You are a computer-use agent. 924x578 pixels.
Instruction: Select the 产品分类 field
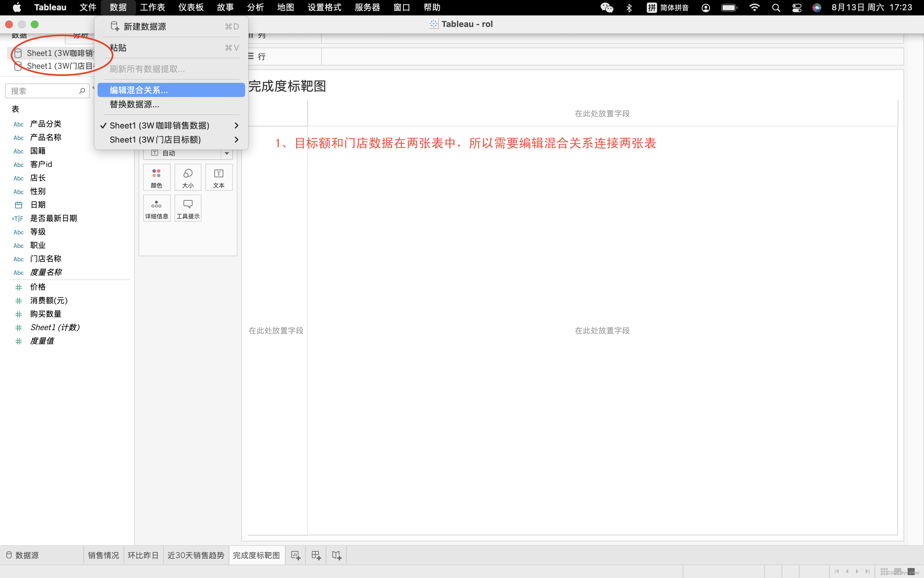click(46, 124)
